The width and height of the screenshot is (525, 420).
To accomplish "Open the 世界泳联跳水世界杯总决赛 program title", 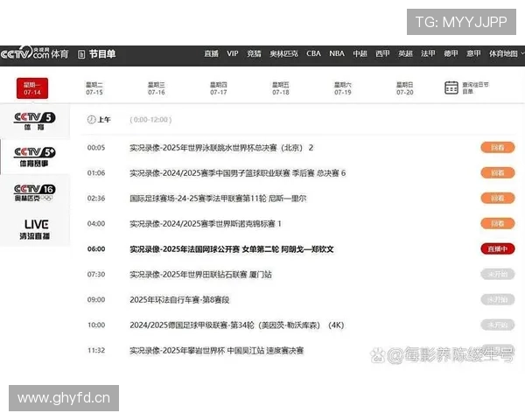I will tap(221, 148).
